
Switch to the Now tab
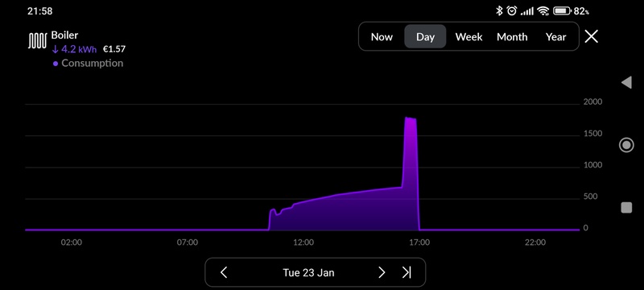[x=382, y=37]
